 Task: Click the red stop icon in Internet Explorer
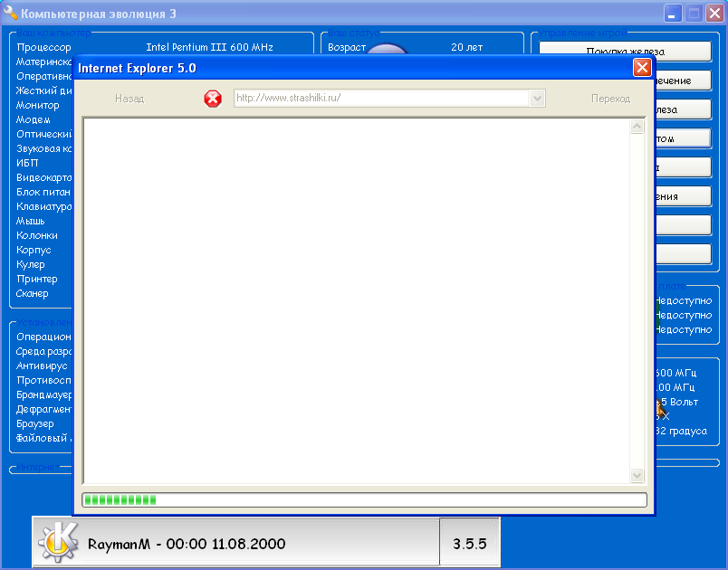pyautogui.click(x=213, y=99)
